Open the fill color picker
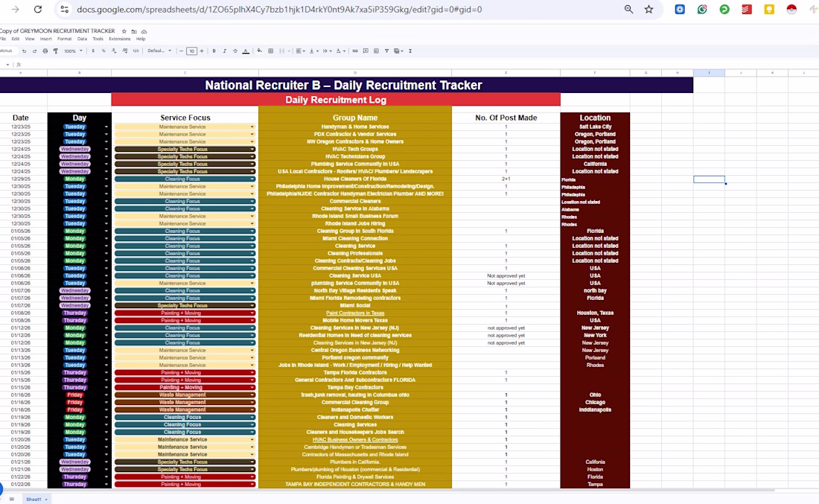 pos(260,51)
